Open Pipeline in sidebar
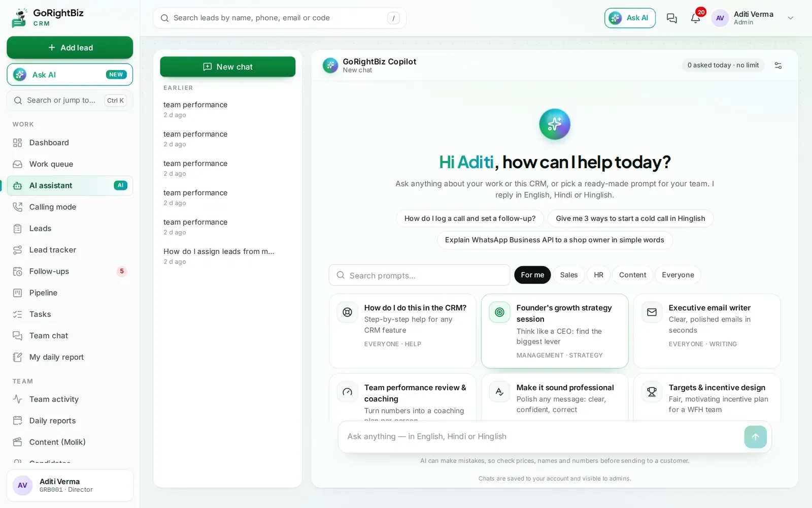The height and width of the screenshot is (508, 812). [70, 293]
